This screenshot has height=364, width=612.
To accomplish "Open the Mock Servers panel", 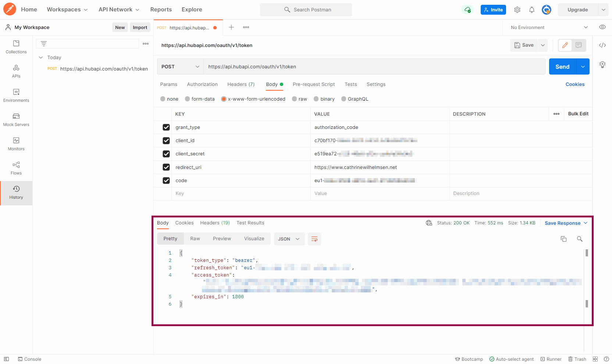I will pyautogui.click(x=16, y=120).
